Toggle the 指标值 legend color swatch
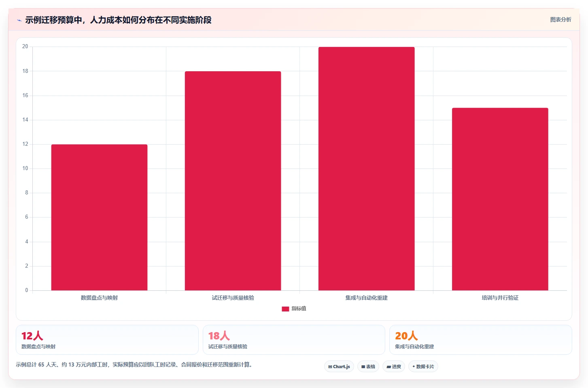 pyautogui.click(x=285, y=309)
